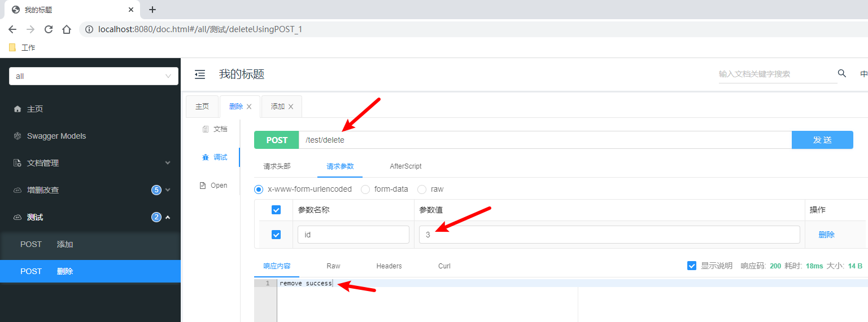Screen dimensions: 868x322
Task: Open the POST 删除 API entry
Action: [x=90, y=271]
